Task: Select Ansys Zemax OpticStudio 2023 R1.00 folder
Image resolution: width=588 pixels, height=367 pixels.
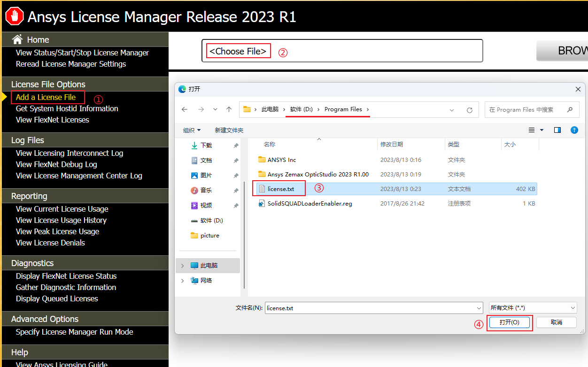Action: [x=318, y=175]
